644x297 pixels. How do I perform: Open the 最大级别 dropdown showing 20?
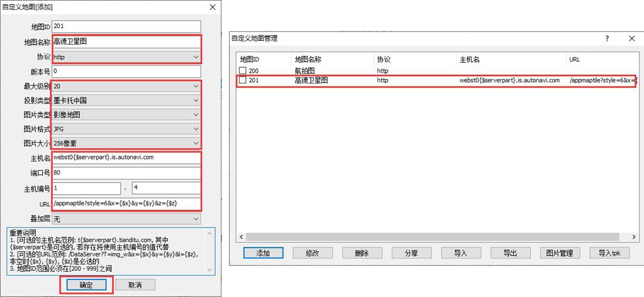pyautogui.click(x=126, y=86)
